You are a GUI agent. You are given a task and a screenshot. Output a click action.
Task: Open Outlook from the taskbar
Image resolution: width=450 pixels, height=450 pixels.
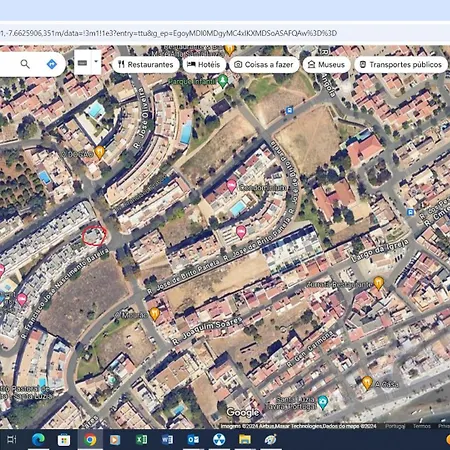tap(193, 440)
